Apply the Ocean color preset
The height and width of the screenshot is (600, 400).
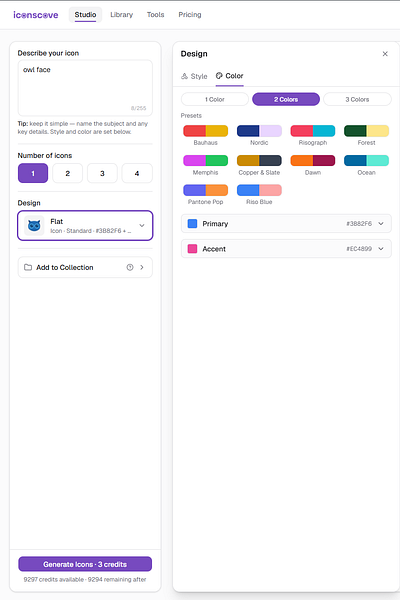(x=366, y=160)
